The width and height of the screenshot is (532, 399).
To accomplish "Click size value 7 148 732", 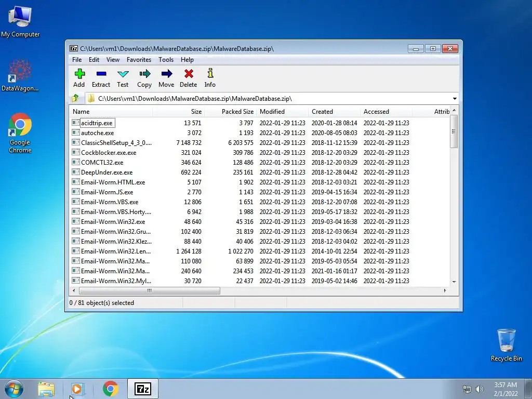I will coord(189,142).
